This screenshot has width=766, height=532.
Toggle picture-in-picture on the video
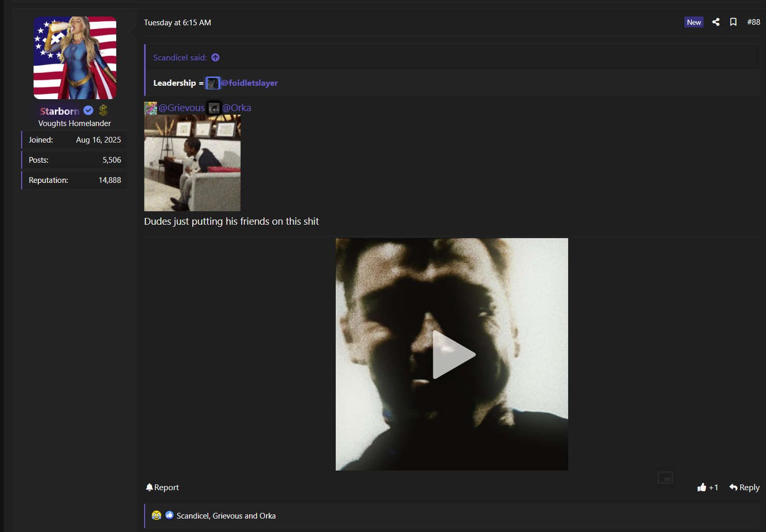pos(665,478)
